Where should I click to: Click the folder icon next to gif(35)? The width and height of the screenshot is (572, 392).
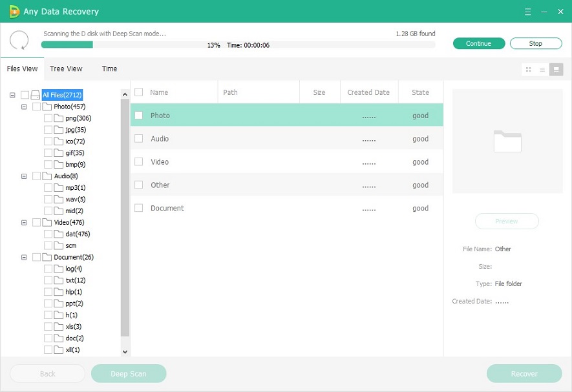coord(58,153)
